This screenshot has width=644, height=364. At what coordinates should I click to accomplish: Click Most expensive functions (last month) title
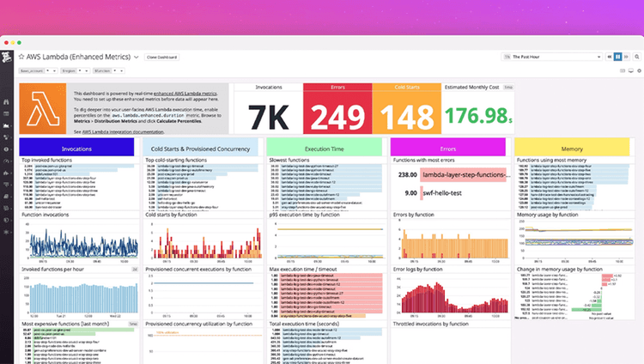pos(65,324)
